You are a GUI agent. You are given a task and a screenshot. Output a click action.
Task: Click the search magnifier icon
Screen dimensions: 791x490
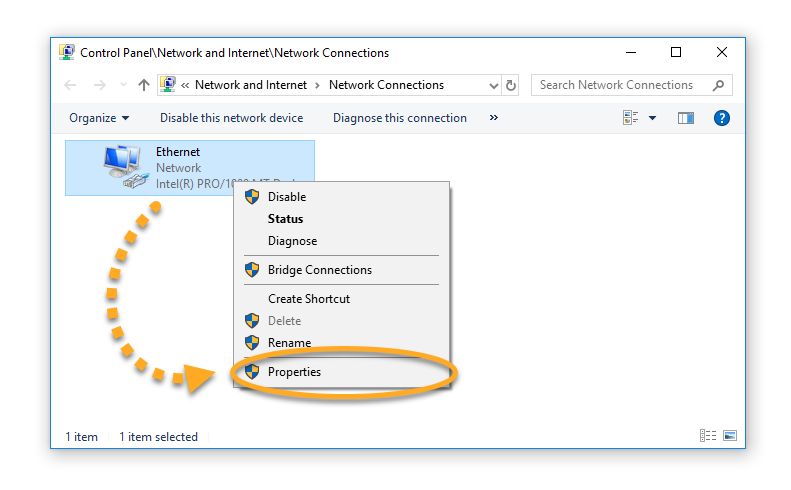[718, 85]
